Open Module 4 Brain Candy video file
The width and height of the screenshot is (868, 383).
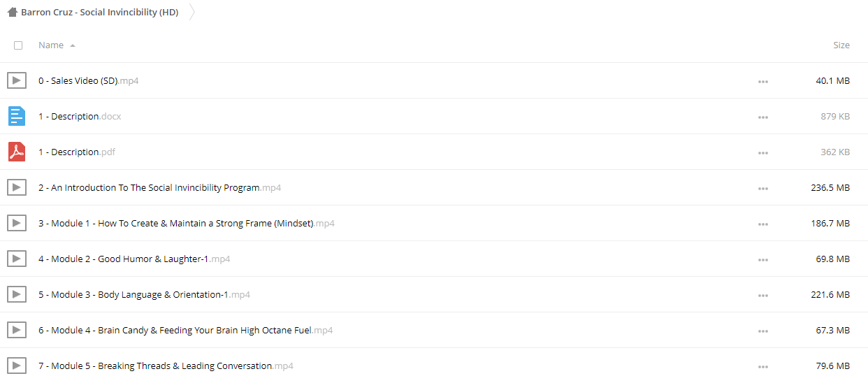tap(185, 330)
